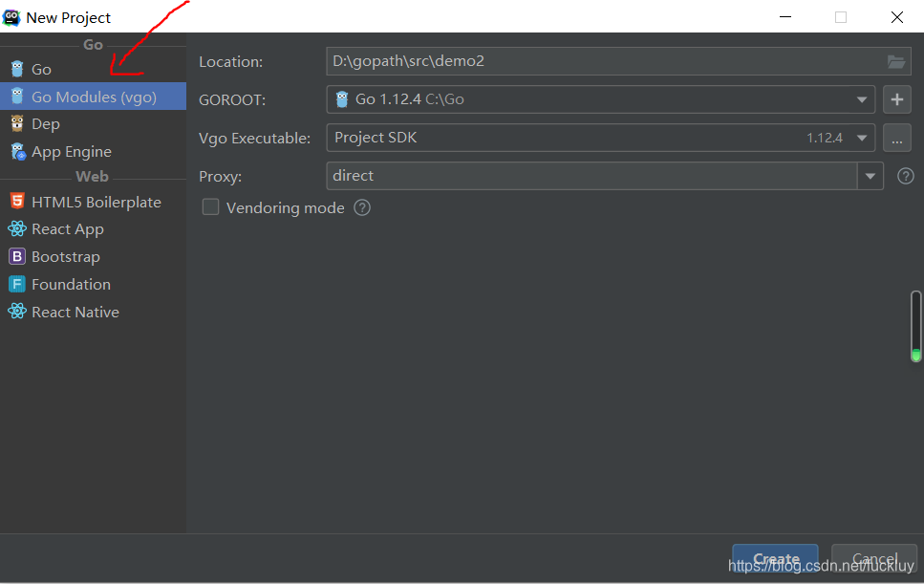Enable Vendoring mode
Screen dimensions: 924x584
[x=210, y=207]
